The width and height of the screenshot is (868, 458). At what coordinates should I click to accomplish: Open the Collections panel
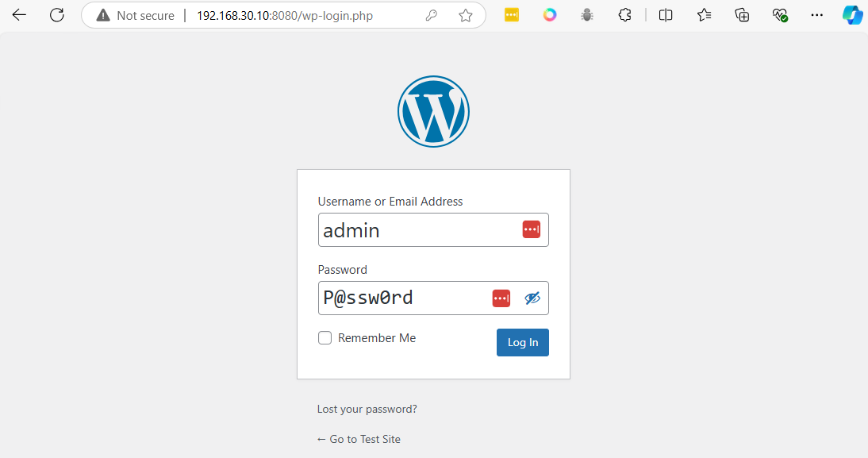coord(742,15)
